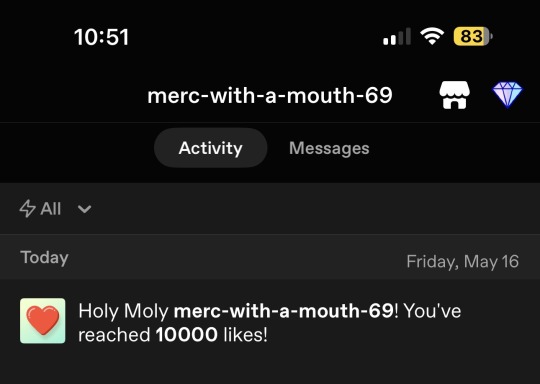
Task: Expand the All filter chevron
Action: coord(84,209)
